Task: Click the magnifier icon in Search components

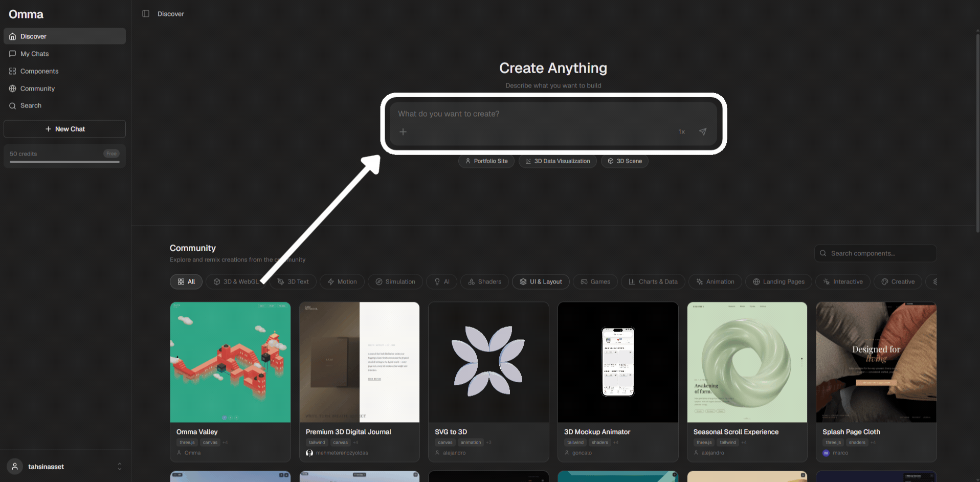Action: [x=823, y=253]
